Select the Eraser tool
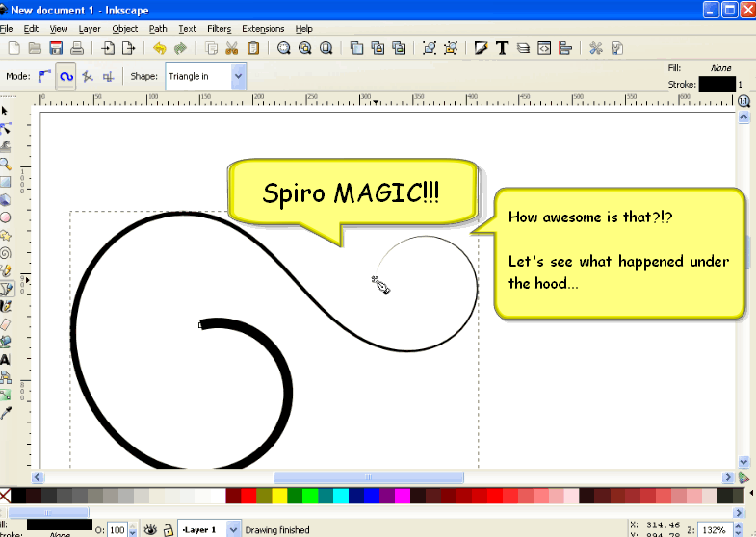The width and height of the screenshot is (756, 537). pyautogui.click(x=5, y=324)
